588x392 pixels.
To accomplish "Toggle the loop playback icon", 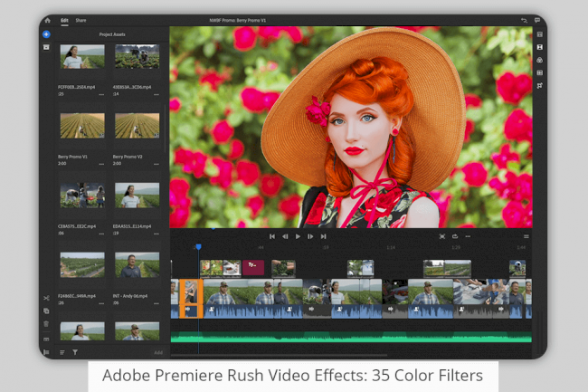I will click(x=455, y=236).
